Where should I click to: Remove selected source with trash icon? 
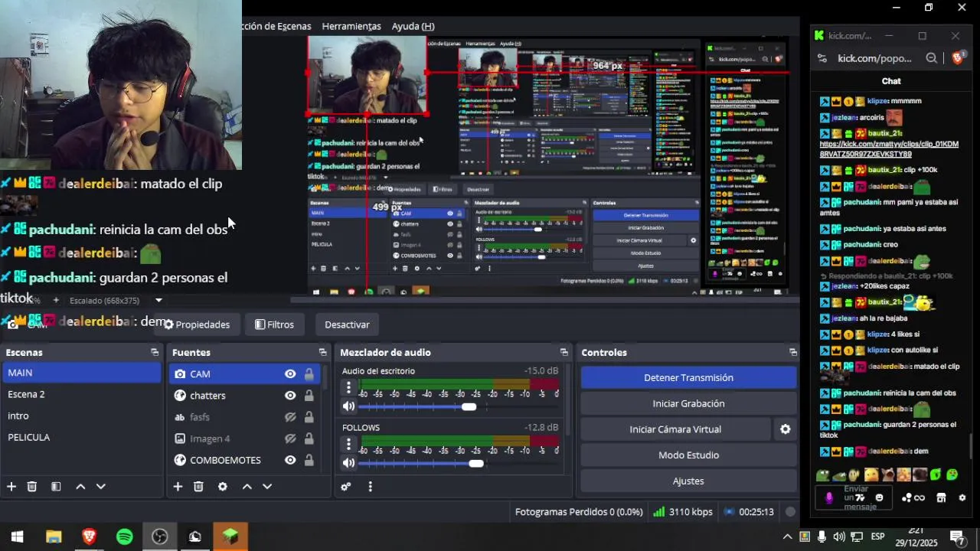tap(198, 487)
